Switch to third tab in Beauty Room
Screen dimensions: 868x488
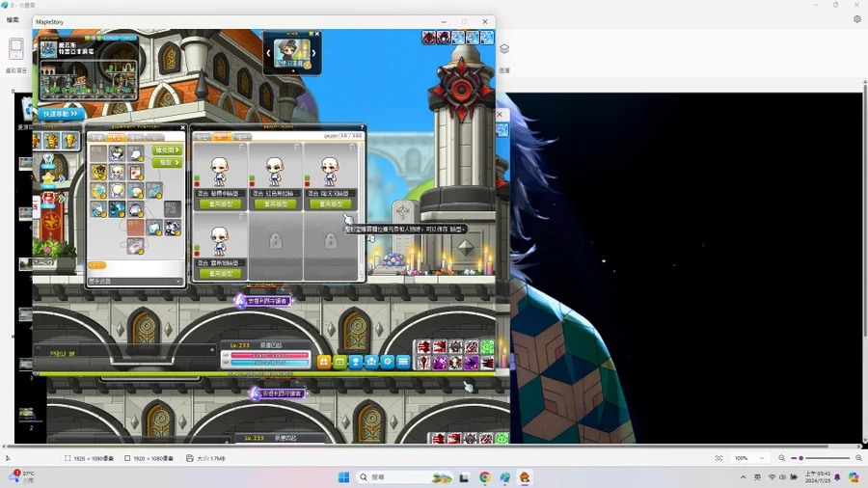(x=242, y=136)
